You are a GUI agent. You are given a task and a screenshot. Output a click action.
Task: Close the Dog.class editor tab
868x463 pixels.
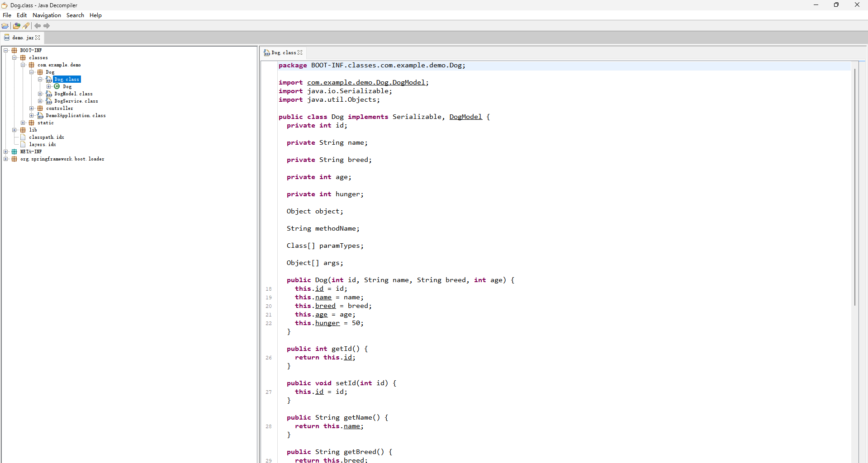click(300, 52)
